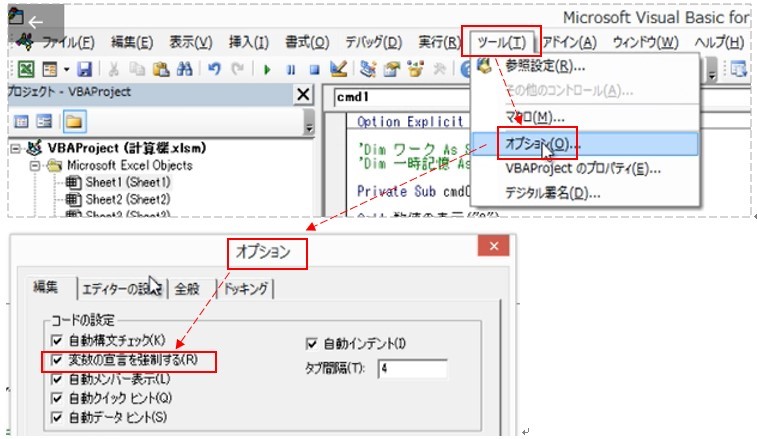The height and width of the screenshot is (439, 757).
Task: Toggle Design Mode icon in toolbar
Action: click(x=338, y=69)
